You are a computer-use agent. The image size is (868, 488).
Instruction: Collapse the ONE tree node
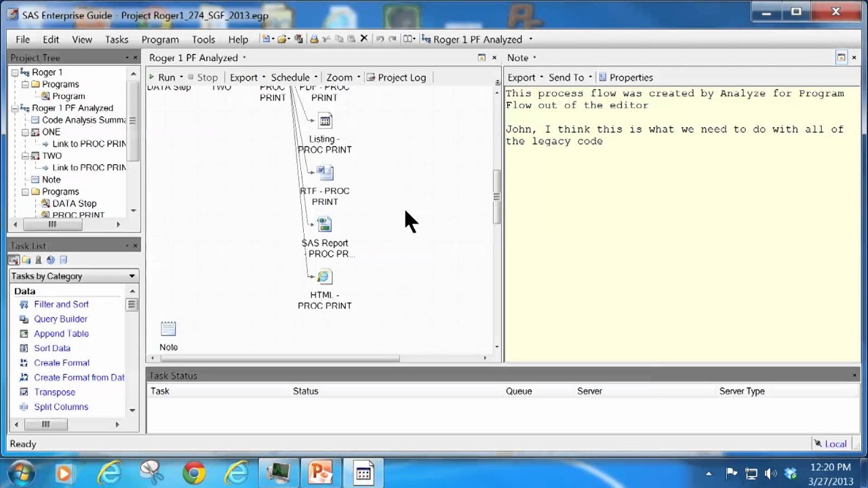(25, 132)
